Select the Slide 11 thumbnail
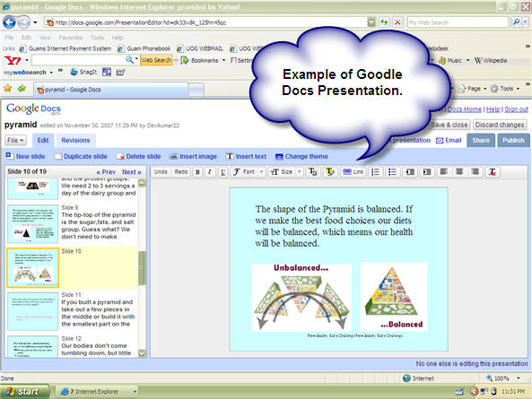The height and width of the screenshot is (399, 532). coord(33,311)
